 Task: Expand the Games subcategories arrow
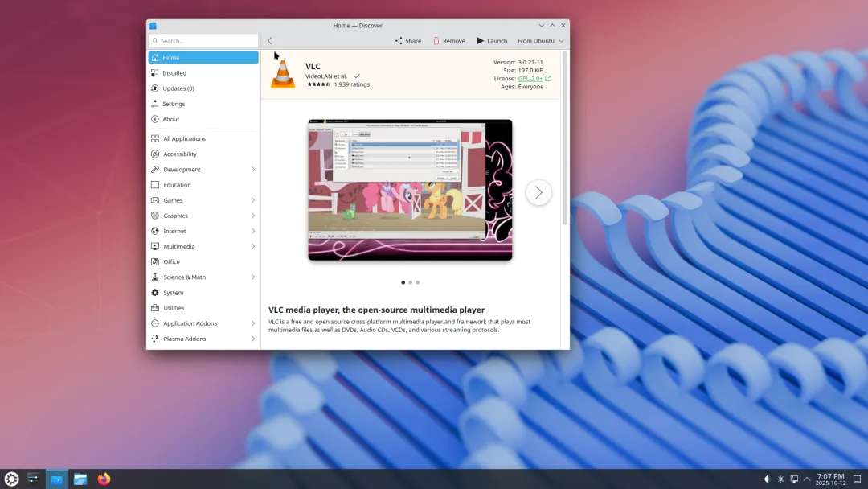pos(253,200)
